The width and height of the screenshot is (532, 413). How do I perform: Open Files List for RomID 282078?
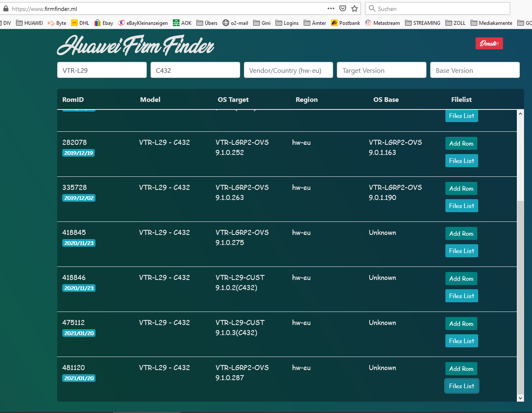point(462,161)
